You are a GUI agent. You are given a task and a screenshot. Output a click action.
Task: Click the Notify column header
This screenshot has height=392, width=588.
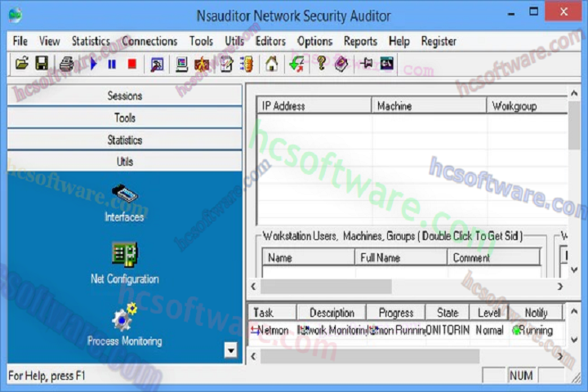point(536,312)
